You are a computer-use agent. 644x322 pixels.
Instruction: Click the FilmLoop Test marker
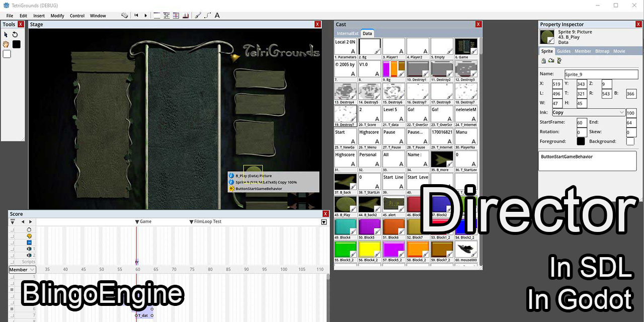coord(205,221)
